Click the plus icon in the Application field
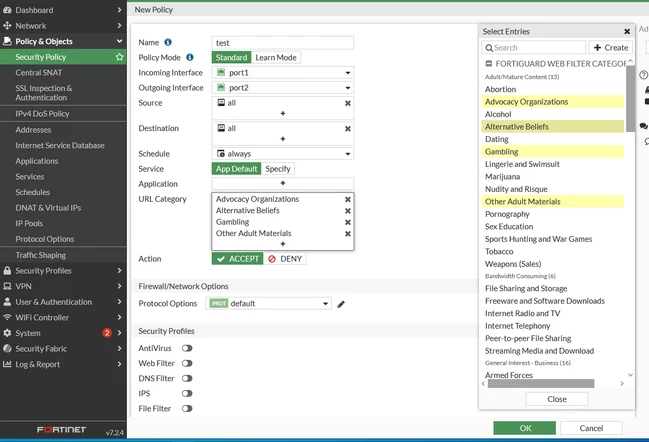The image size is (649, 442). click(283, 183)
